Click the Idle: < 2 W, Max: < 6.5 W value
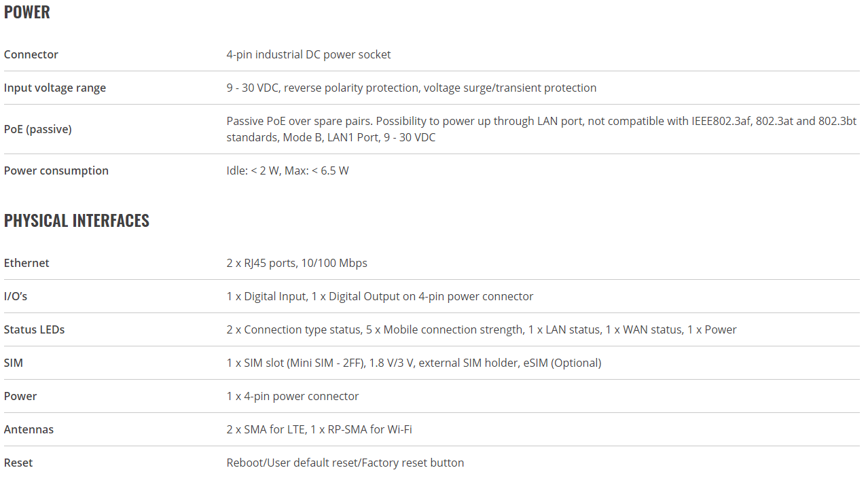Screen dimensions: 868x485 288,170
